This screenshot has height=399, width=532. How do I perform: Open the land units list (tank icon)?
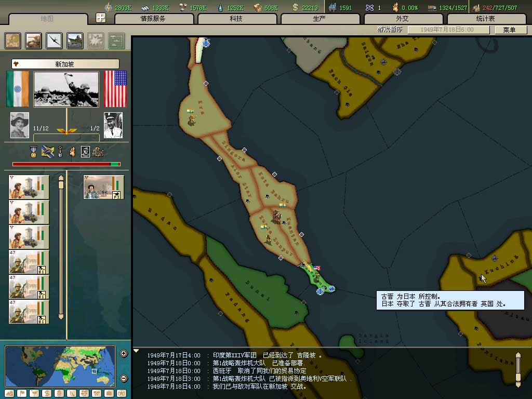34,41
